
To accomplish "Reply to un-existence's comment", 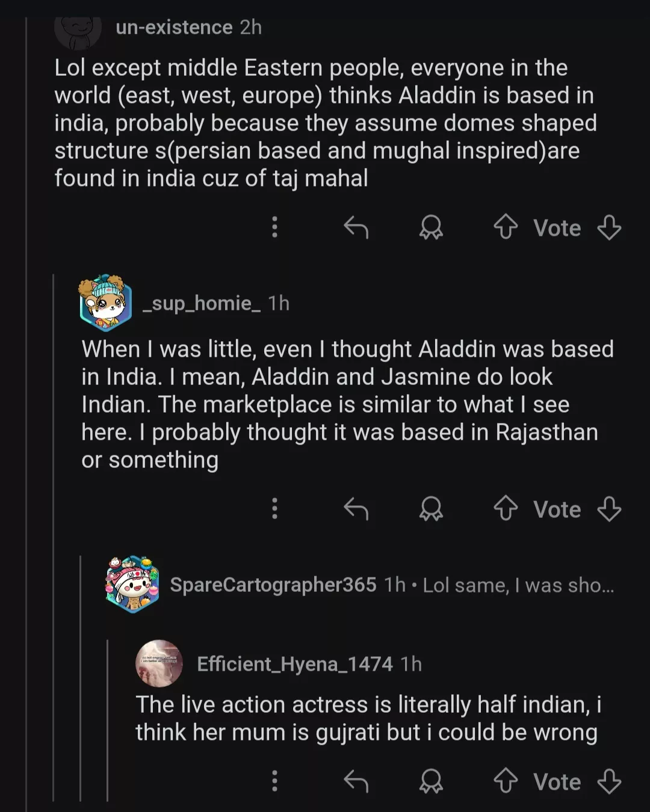I will (356, 227).
